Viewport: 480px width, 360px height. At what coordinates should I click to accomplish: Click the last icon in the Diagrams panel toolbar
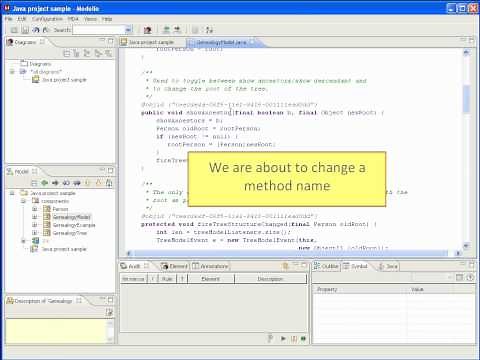pos(108,53)
